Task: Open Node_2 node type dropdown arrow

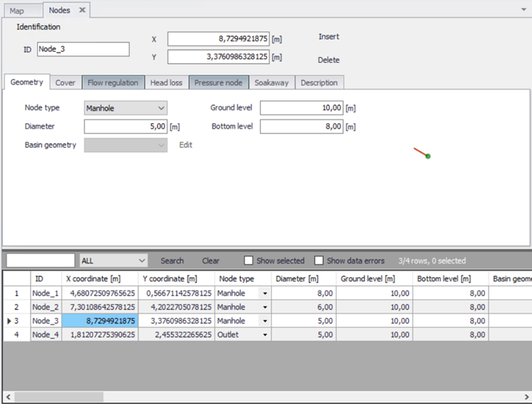Action: [265, 307]
